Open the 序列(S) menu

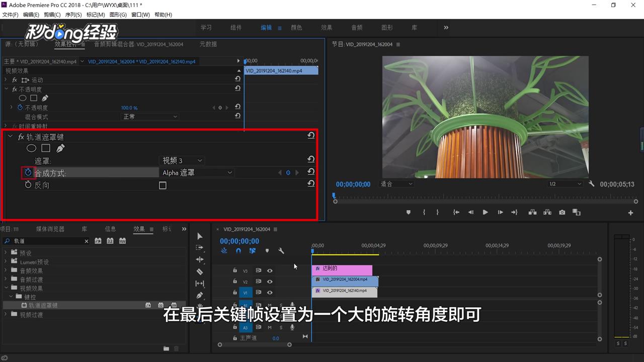pyautogui.click(x=73, y=15)
